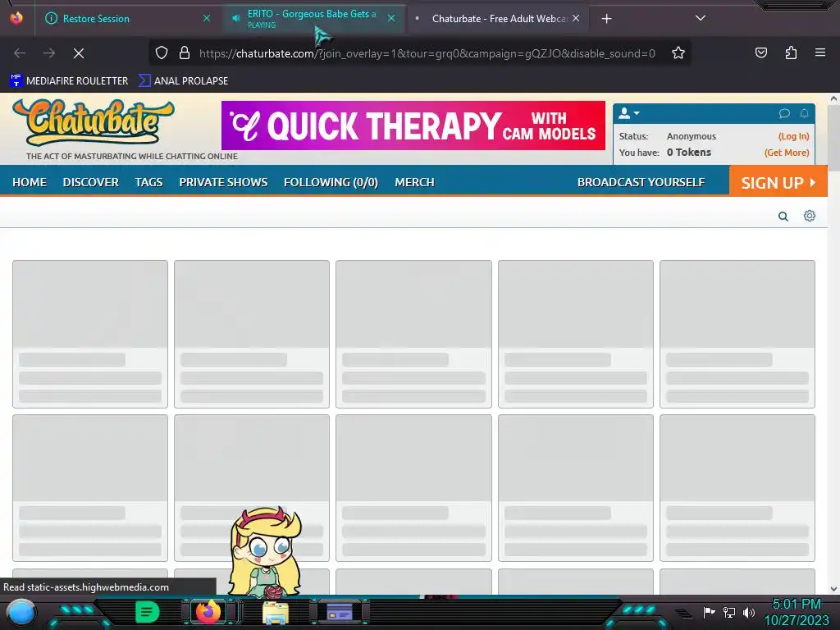
Task: Open File Explorer from the taskbar
Action: pyautogui.click(x=276, y=613)
